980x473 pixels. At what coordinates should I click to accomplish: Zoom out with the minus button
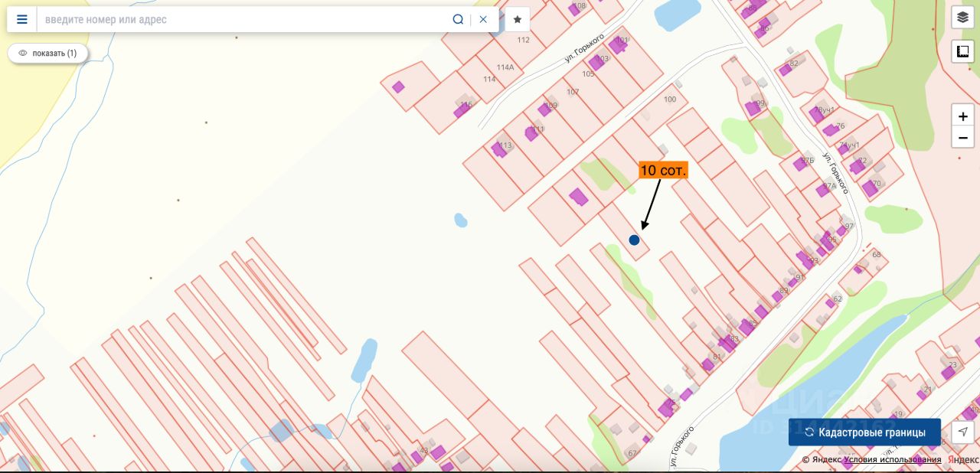[962, 138]
